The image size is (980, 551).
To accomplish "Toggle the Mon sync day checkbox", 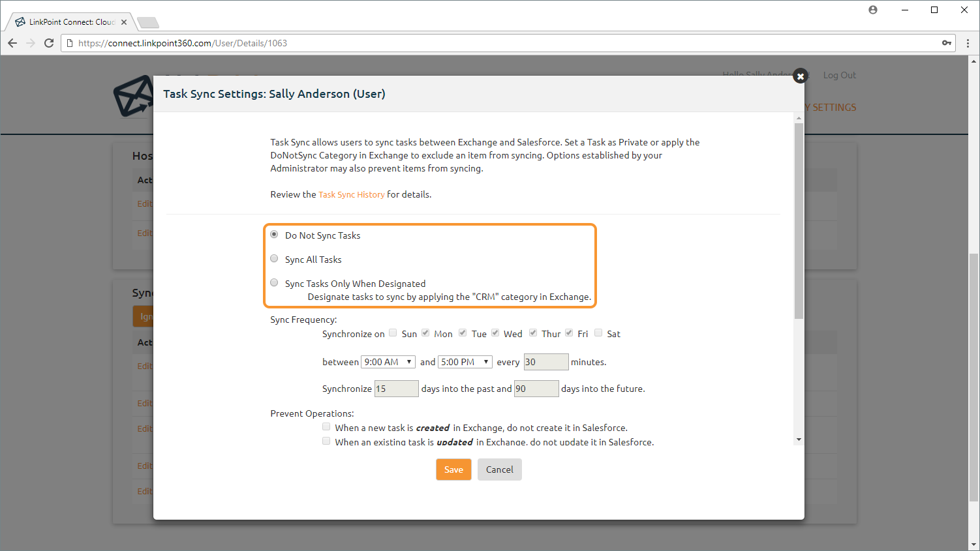I will click(425, 333).
